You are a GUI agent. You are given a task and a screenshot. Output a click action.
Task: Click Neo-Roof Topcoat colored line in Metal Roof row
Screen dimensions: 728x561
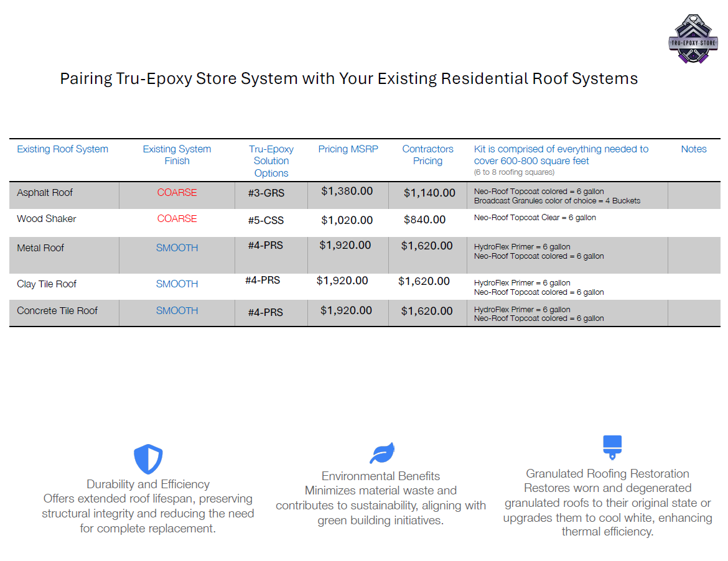pos(539,256)
